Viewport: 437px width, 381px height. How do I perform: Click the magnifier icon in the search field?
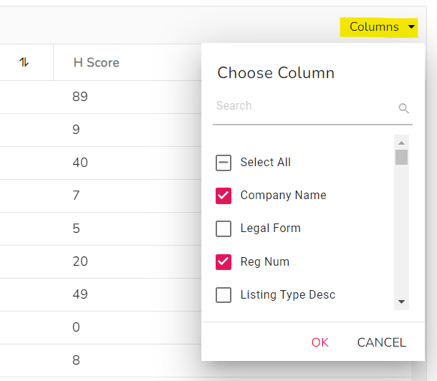[x=404, y=108]
